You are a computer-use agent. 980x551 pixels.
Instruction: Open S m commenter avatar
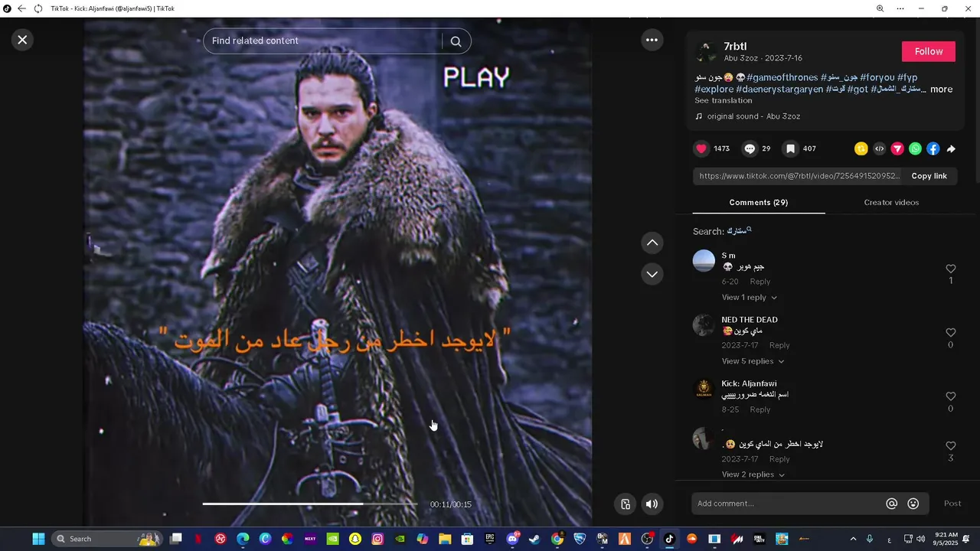(704, 261)
